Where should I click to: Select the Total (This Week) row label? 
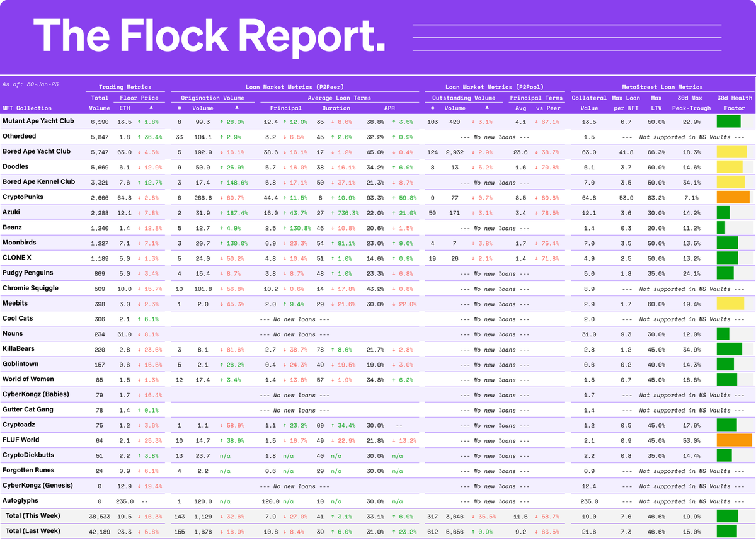(x=31, y=516)
